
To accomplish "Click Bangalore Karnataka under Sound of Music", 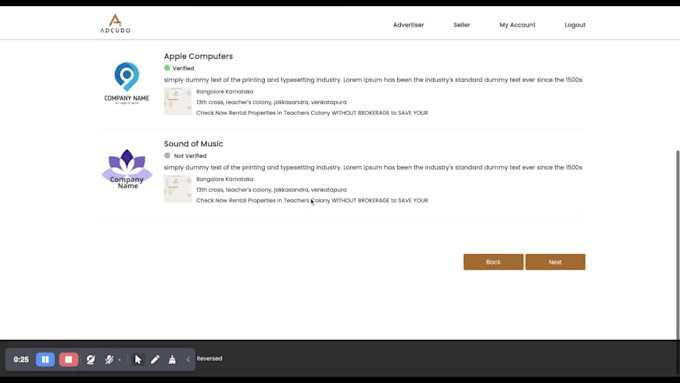I will coord(225,179).
